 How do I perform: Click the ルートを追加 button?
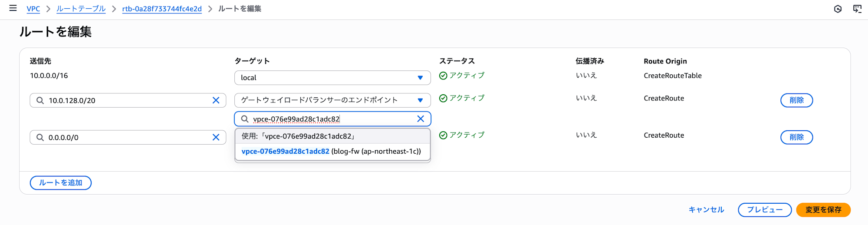(60, 183)
